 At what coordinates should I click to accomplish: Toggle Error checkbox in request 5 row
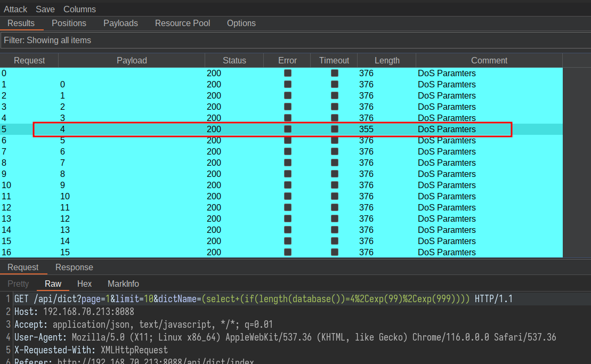point(288,130)
